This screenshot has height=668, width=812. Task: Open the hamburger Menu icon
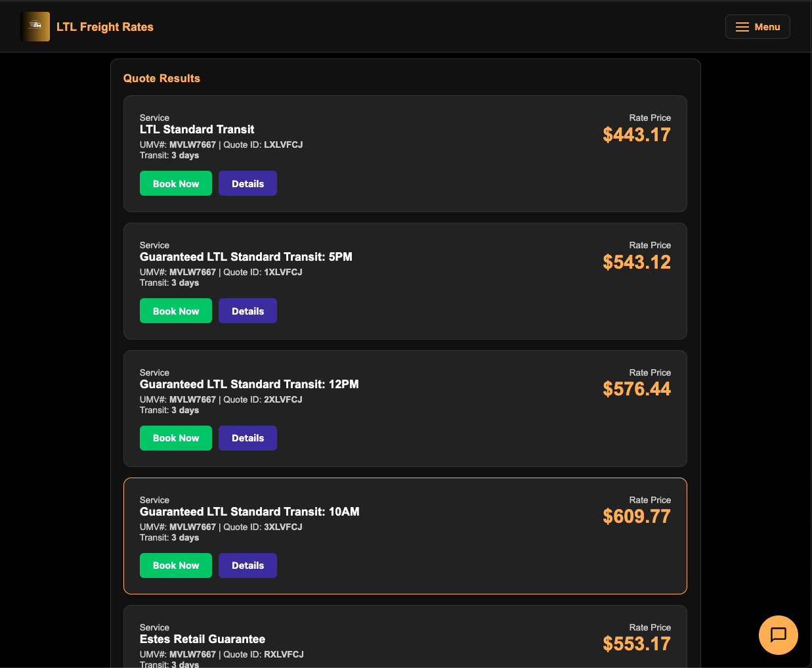point(742,26)
